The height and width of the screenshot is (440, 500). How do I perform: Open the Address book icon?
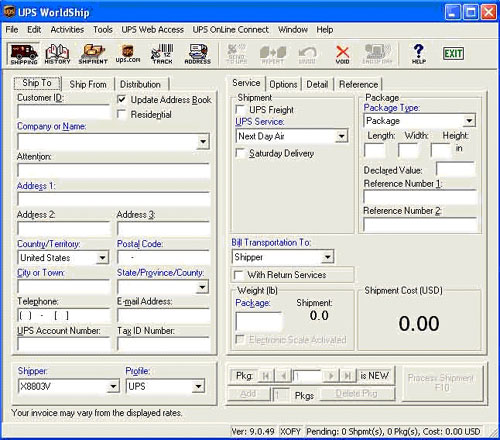[x=198, y=54]
